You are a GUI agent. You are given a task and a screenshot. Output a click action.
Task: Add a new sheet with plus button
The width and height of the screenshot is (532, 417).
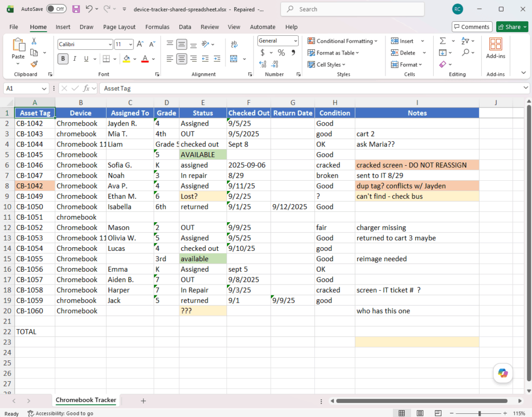143,401
